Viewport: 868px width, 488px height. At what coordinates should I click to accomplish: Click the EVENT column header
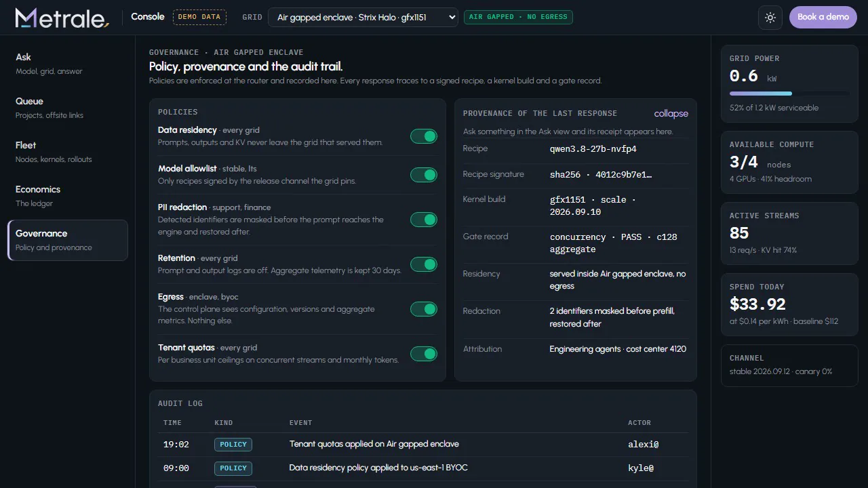click(x=301, y=423)
